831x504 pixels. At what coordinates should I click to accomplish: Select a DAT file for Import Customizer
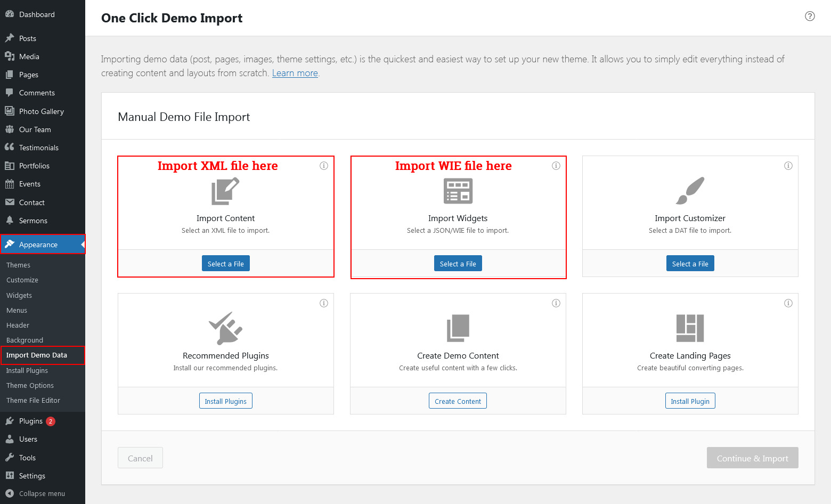690,264
